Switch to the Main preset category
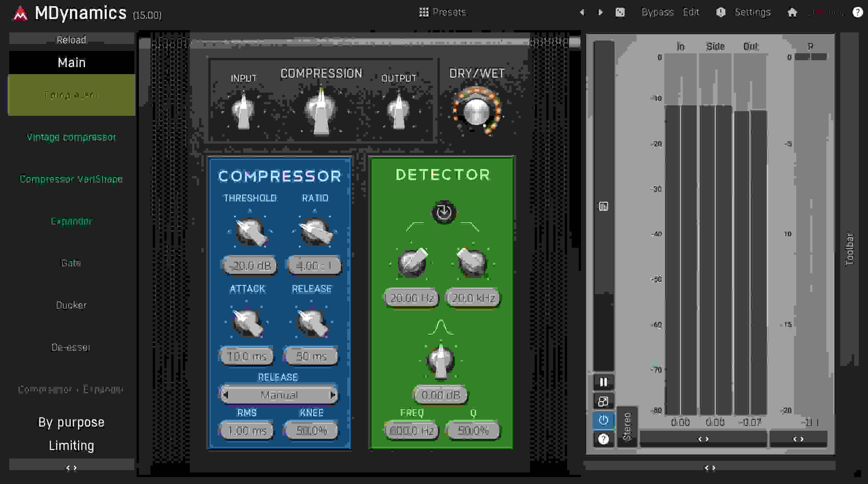 71,62
